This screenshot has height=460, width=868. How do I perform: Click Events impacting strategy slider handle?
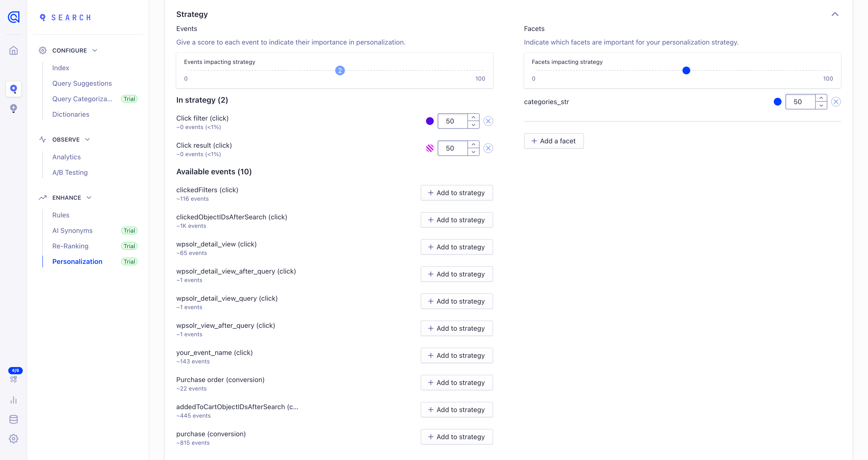coord(340,70)
